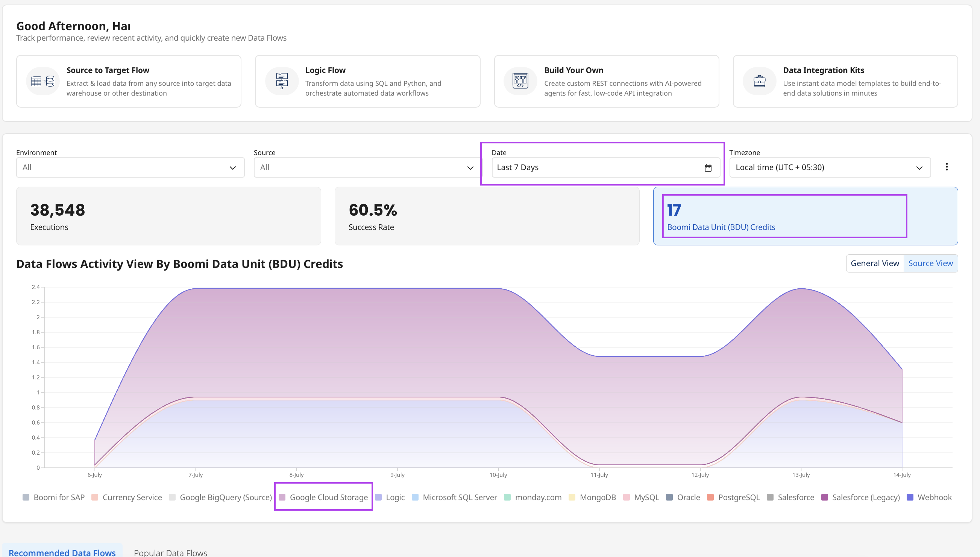This screenshot has width=980, height=557.
Task: Click the Build Your Own tools icon
Action: 520,81
